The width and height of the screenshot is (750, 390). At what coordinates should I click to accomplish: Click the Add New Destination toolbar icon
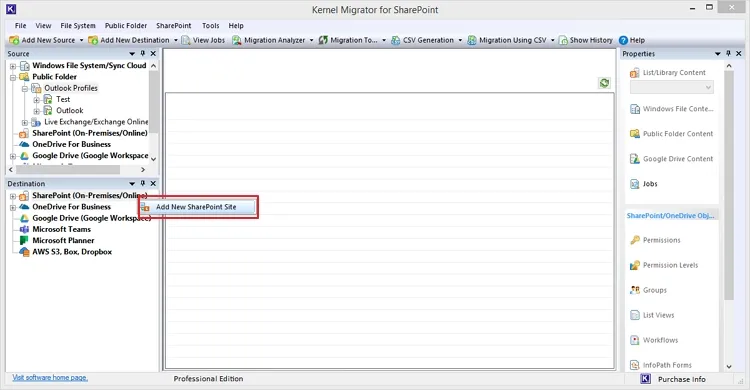click(93, 40)
